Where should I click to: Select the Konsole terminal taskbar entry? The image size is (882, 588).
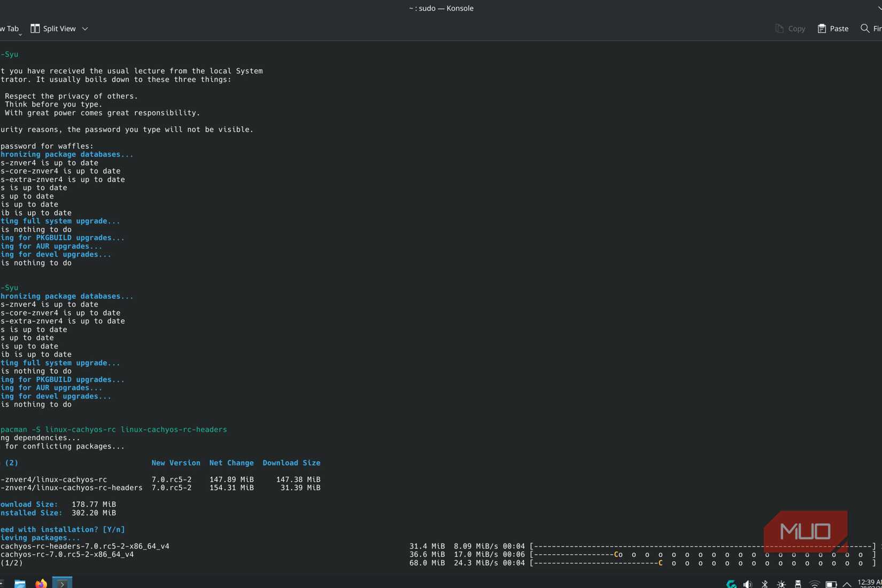[62, 583]
